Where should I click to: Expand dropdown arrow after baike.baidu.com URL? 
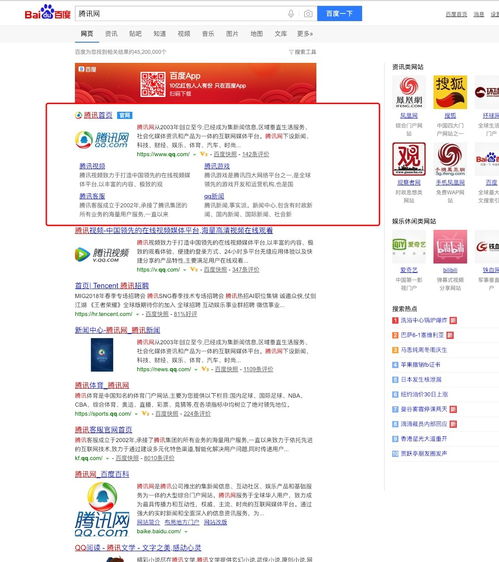(x=186, y=532)
